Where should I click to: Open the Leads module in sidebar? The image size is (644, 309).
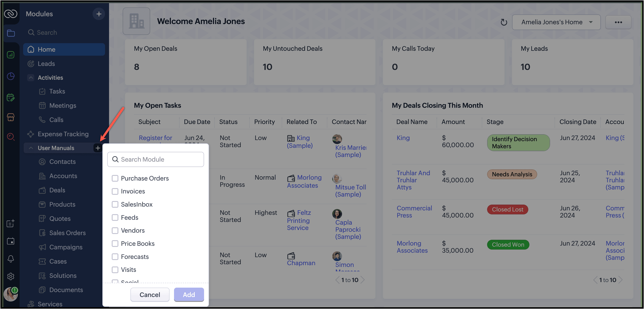pyautogui.click(x=46, y=63)
